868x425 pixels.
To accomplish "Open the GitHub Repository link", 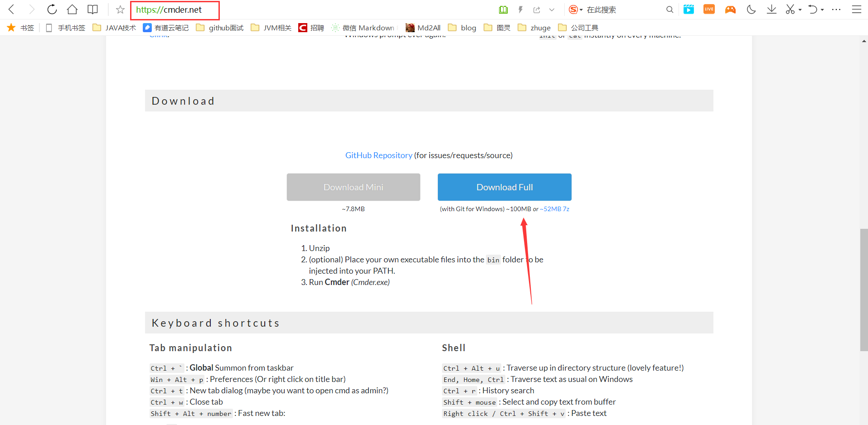I will pos(378,155).
